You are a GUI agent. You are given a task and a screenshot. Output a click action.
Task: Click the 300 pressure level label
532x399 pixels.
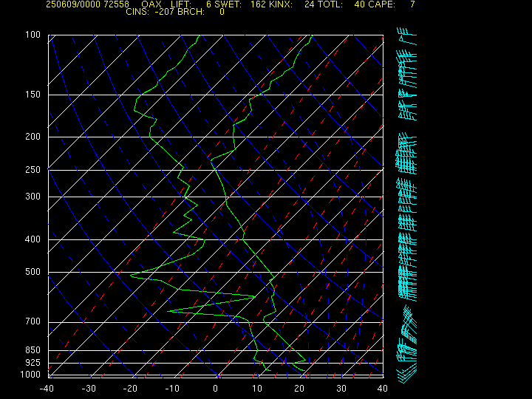tap(33, 196)
